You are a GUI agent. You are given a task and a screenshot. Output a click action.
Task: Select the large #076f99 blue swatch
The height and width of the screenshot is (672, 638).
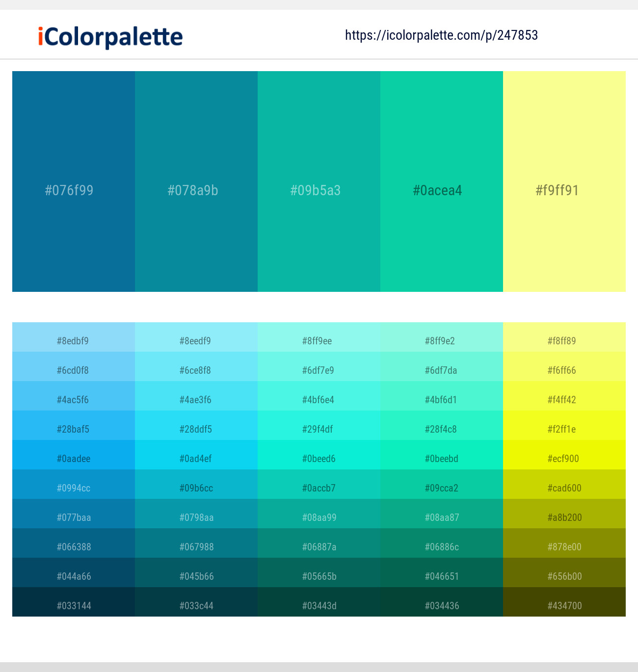pos(74,181)
